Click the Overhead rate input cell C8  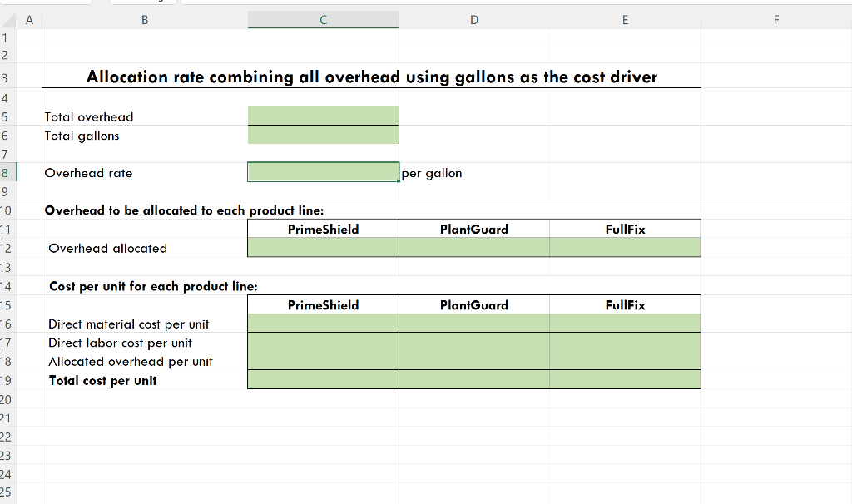pyautogui.click(x=324, y=172)
